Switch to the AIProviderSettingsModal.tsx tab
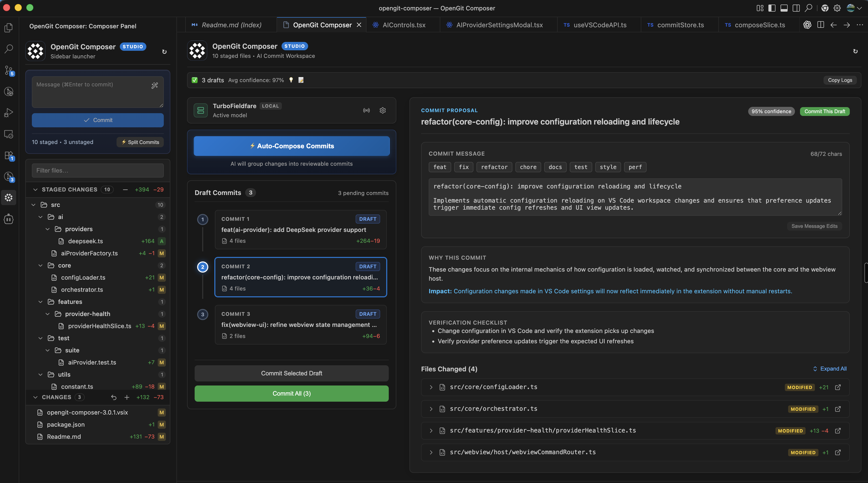868x483 pixels. [x=499, y=25]
